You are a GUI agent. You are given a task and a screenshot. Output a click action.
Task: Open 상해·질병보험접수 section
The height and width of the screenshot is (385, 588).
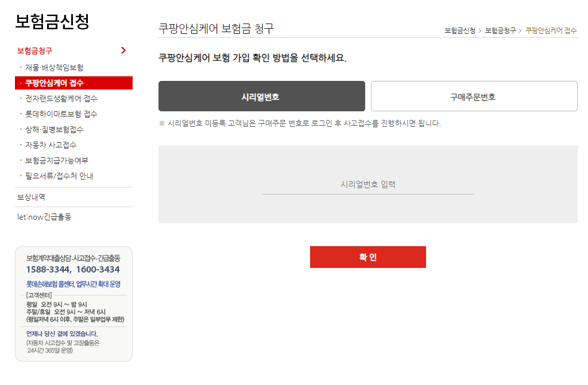click(55, 129)
